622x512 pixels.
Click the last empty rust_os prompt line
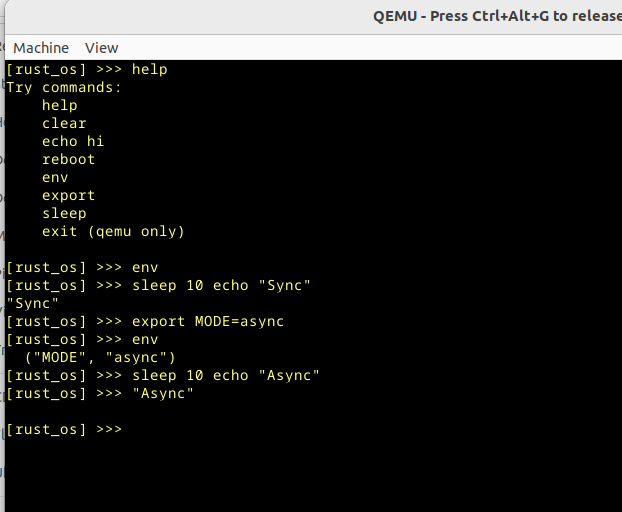64,430
